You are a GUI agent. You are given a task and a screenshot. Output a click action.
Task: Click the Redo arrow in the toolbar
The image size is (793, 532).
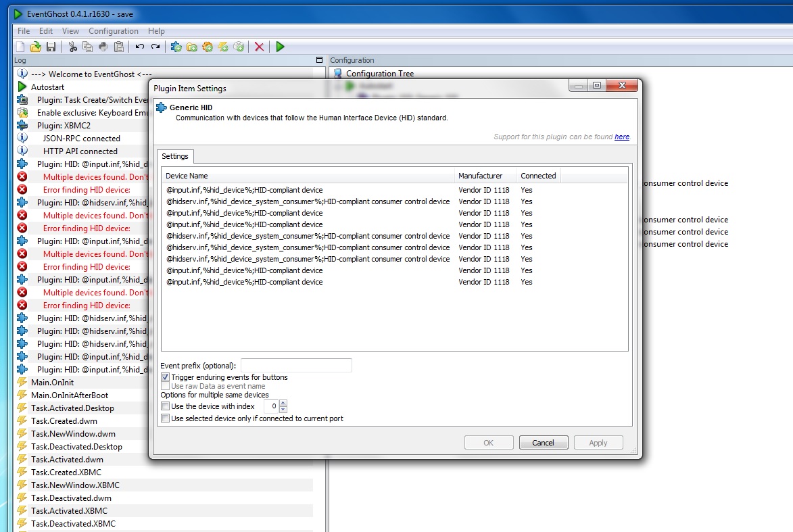click(155, 47)
